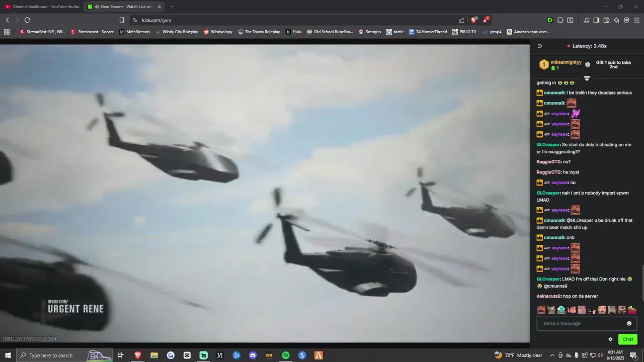644x362 pixels.
Task: Open Task View on taskbar
Action: point(121,355)
